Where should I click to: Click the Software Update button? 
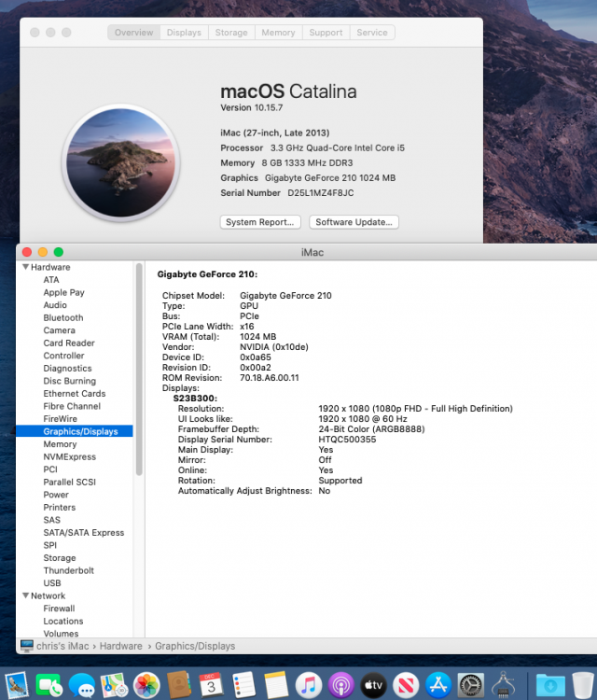354,222
